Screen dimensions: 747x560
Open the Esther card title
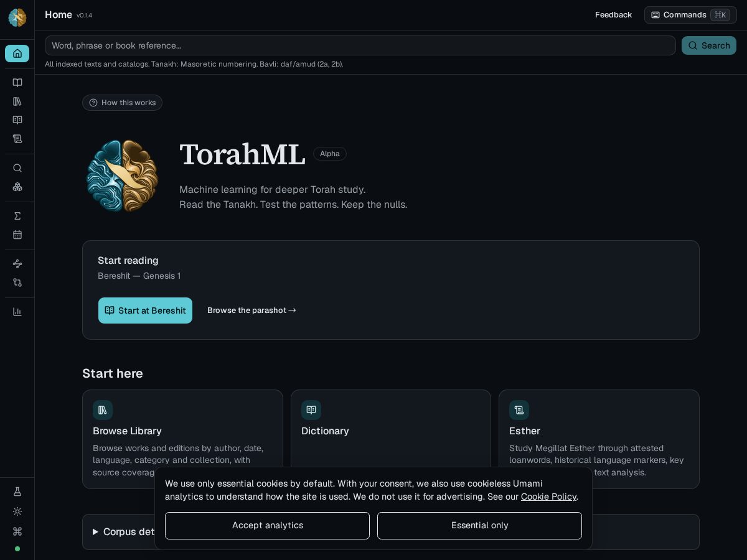click(525, 431)
